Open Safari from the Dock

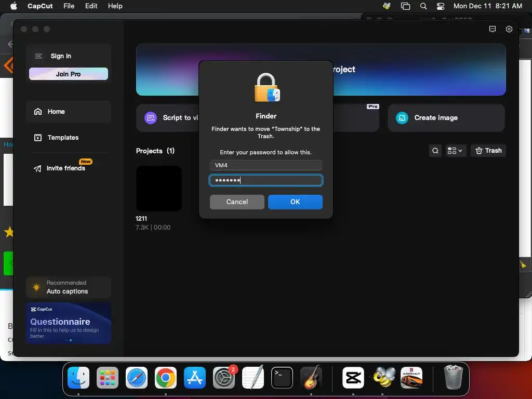pyautogui.click(x=137, y=378)
